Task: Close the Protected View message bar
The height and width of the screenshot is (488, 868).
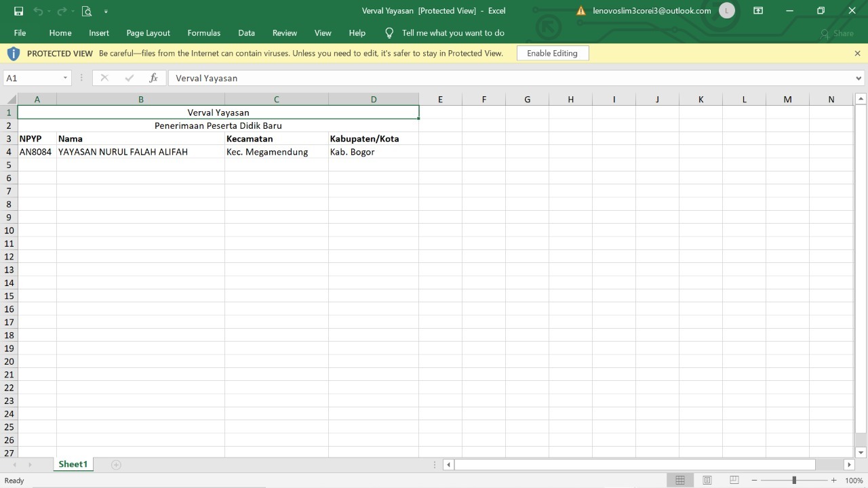Action: (857, 53)
